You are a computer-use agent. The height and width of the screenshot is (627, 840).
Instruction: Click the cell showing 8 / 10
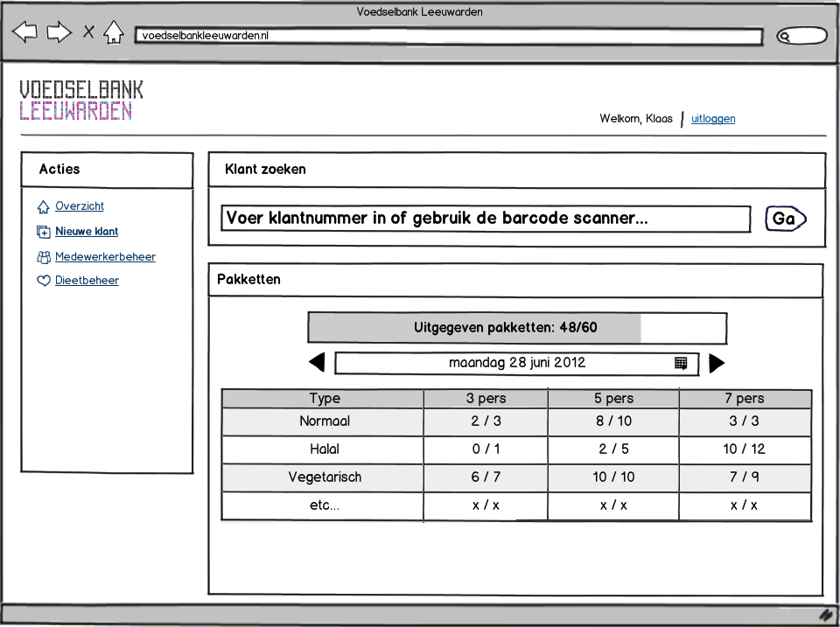pyautogui.click(x=613, y=421)
